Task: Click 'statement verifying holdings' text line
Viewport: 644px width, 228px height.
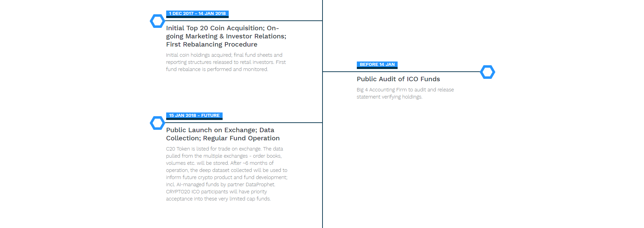Action: coord(389,97)
